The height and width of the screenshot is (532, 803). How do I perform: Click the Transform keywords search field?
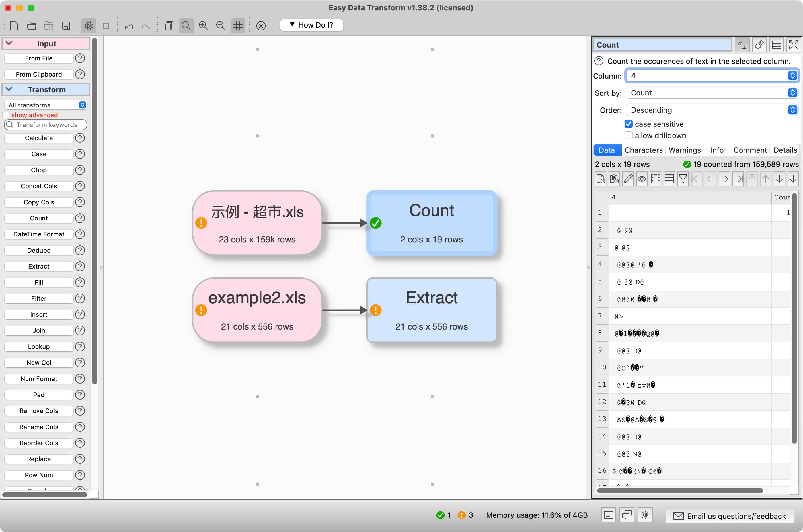click(46, 124)
